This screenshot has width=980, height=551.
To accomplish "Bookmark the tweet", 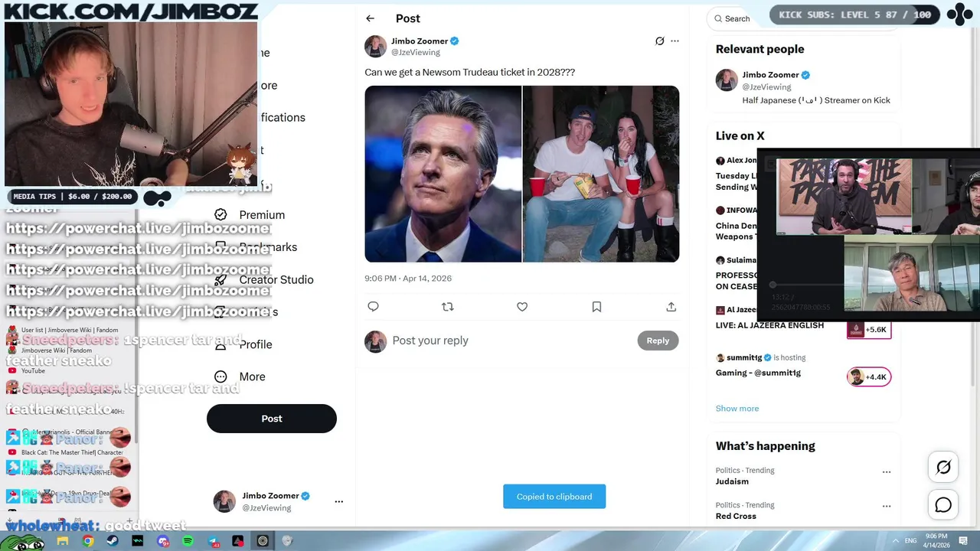I will 596,307.
